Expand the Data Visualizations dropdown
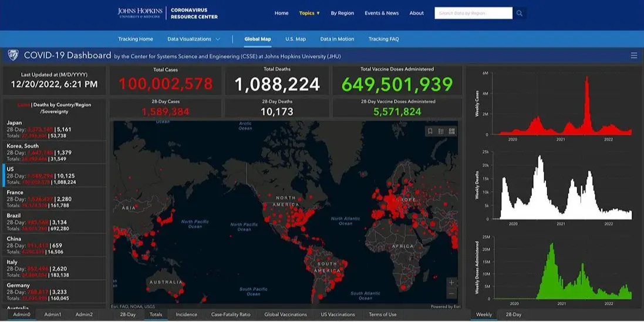This screenshot has height=322, width=644. pyautogui.click(x=194, y=39)
